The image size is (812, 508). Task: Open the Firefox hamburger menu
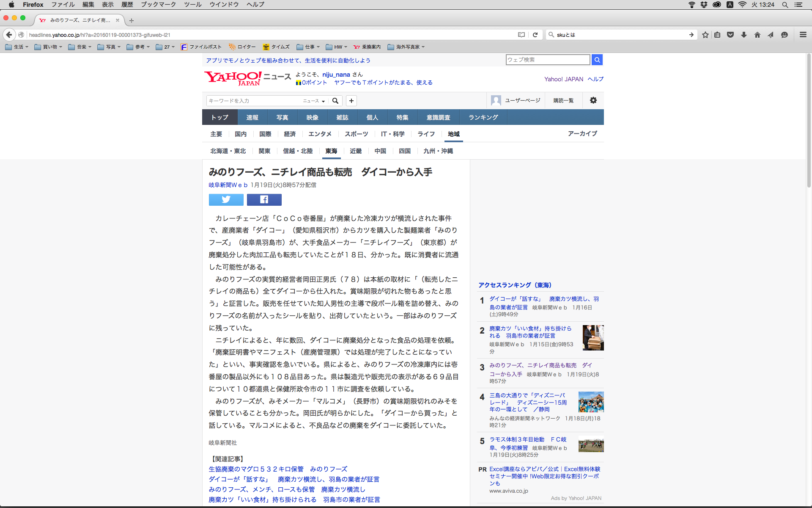803,35
